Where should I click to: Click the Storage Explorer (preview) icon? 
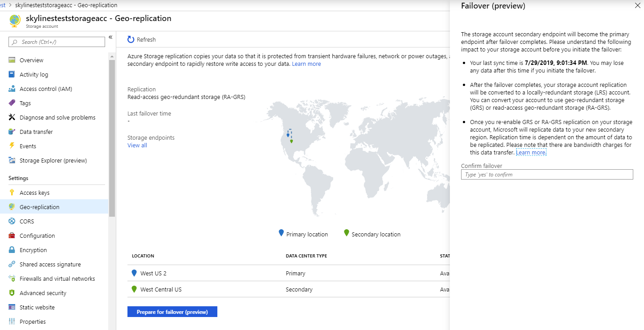click(12, 160)
